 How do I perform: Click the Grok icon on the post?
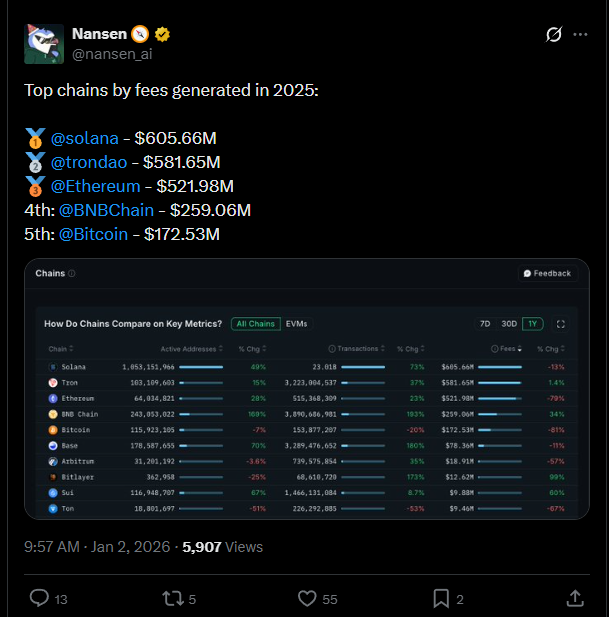[x=552, y=36]
